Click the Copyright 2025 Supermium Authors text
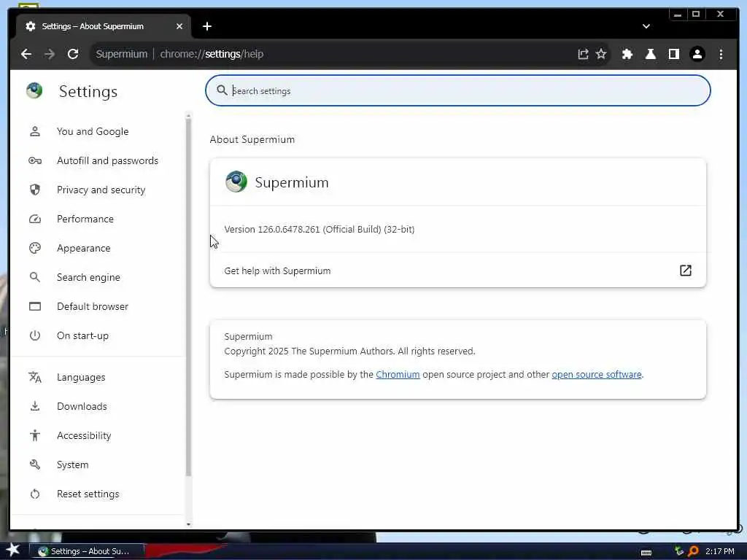This screenshot has height=560, width=747. (x=349, y=351)
